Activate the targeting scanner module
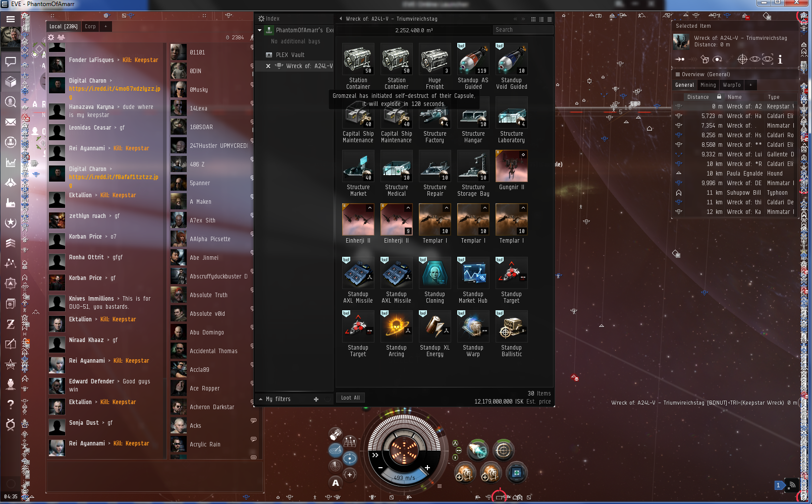 coord(503,451)
